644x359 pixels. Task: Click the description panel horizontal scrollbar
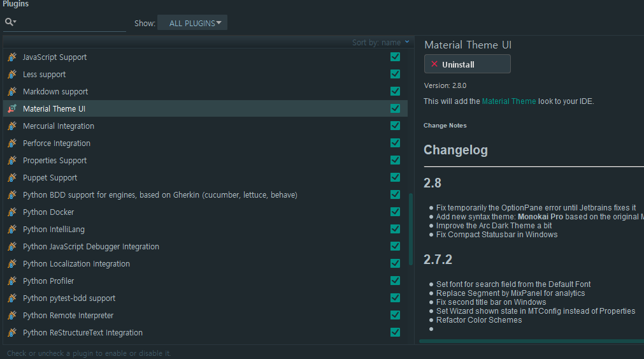(531, 341)
